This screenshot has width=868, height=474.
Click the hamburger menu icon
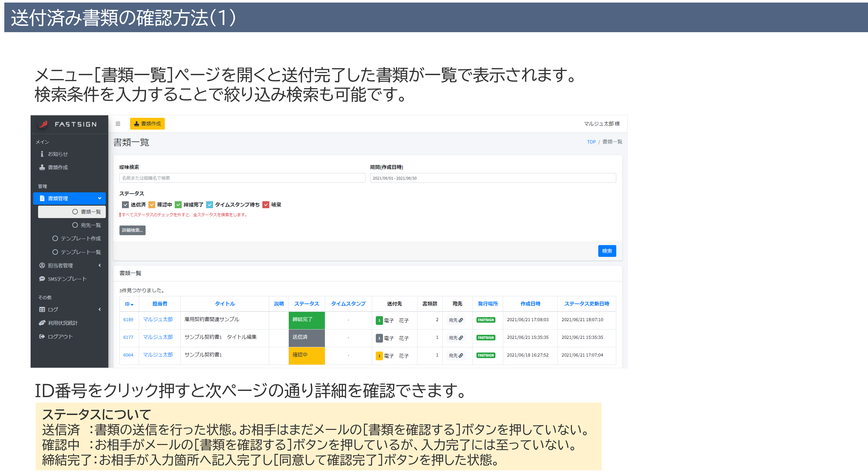(118, 124)
